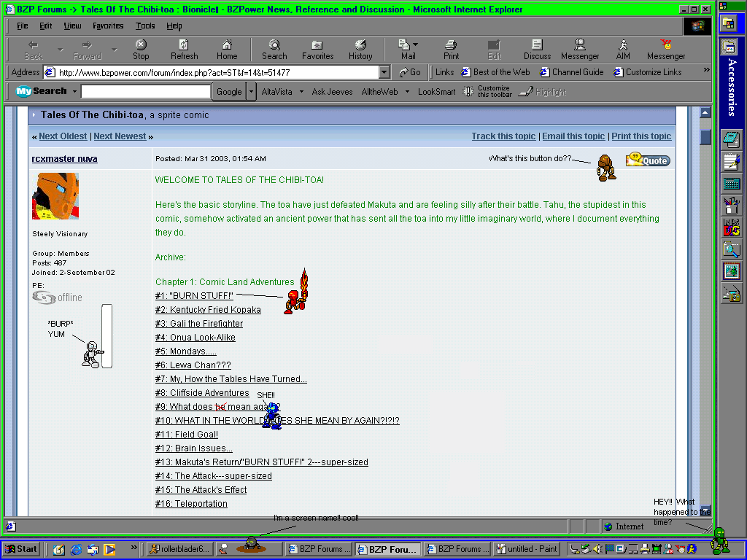Open the Help menu

pos(174,26)
